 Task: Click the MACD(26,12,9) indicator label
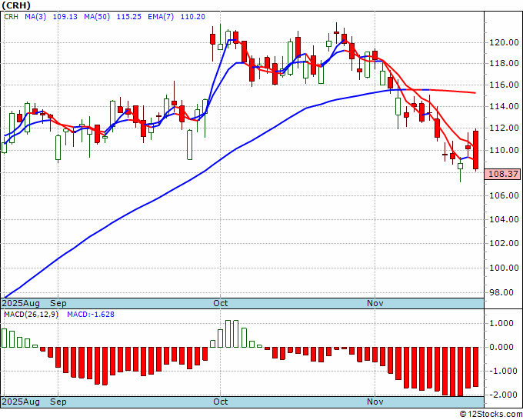point(31,315)
